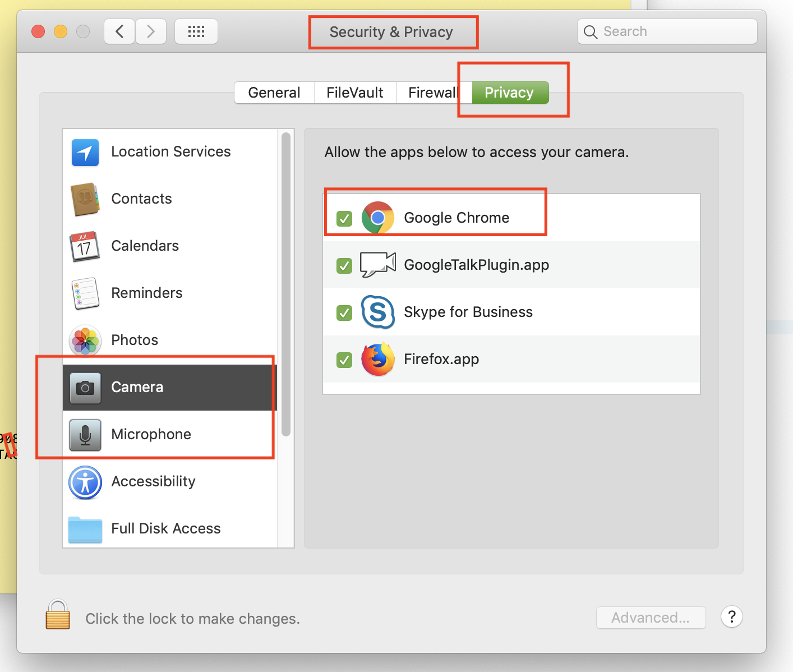Select Camera label in privacy list
This screenshot has width=793, height=672.
tap(137, 387)
